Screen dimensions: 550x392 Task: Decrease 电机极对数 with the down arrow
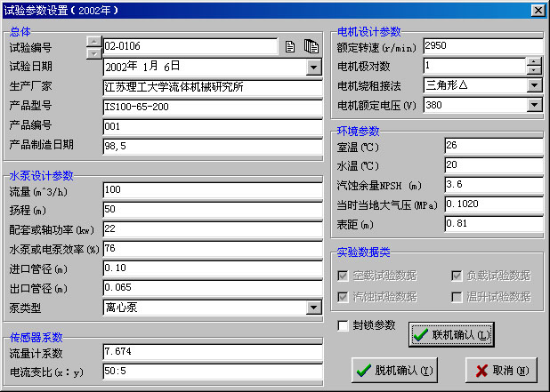pos(534,70)
